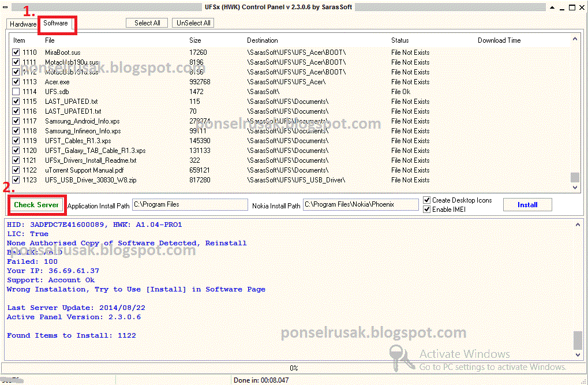Click the Download Time column header
Image resolution: width=588 pixels, height=385 pixels.
(499, 40)
